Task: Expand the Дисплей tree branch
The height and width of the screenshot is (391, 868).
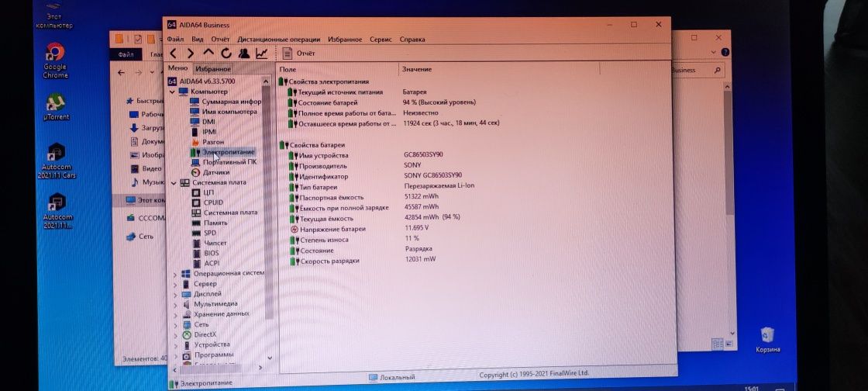Action: (175, 294)
